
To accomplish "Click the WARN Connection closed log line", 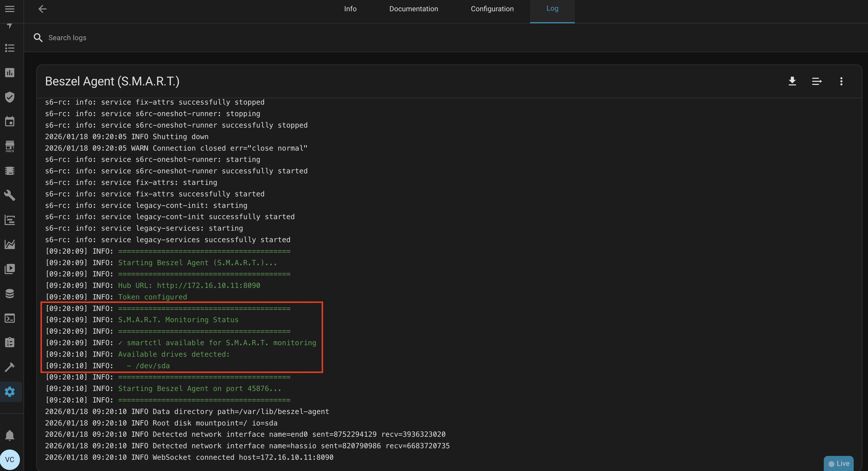I will click(176, 148).
